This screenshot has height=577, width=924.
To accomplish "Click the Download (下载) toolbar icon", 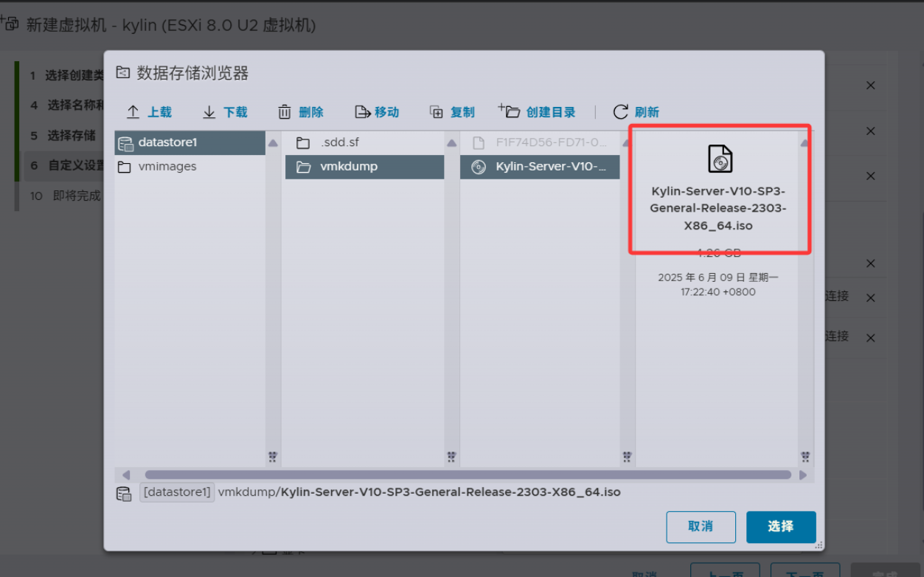I will (209, 112).
